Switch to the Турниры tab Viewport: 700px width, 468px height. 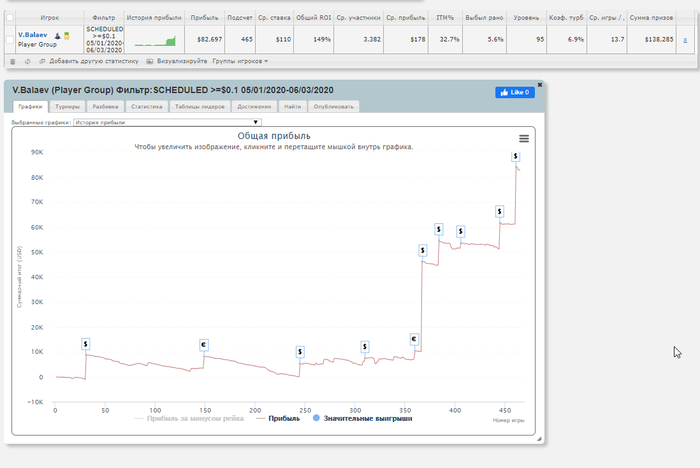coord(67,107)
